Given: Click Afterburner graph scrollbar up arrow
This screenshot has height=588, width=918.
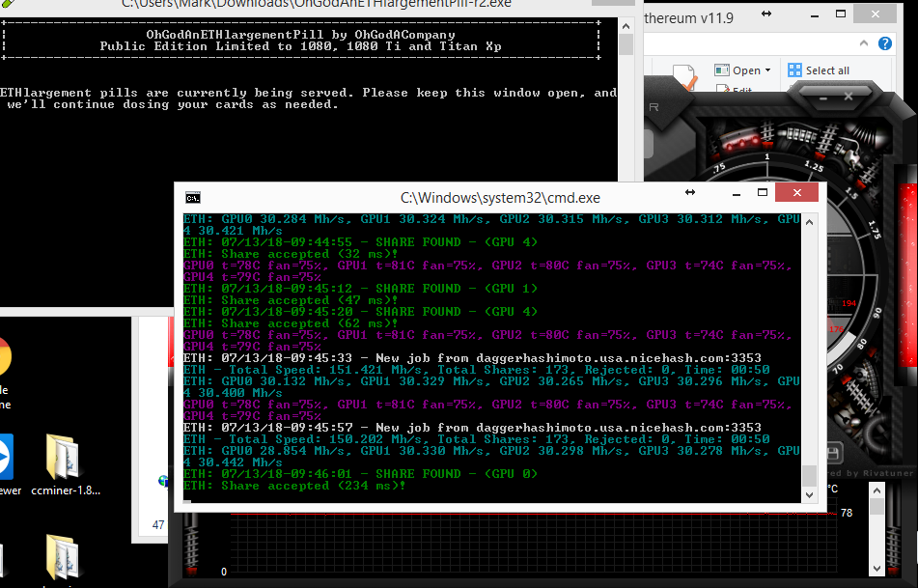Looking at the screenshot, I should [x=876, y=490].
